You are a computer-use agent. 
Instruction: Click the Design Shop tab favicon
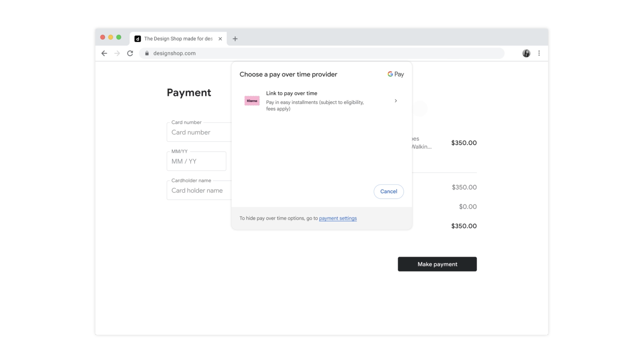click(x=137, y=39)
